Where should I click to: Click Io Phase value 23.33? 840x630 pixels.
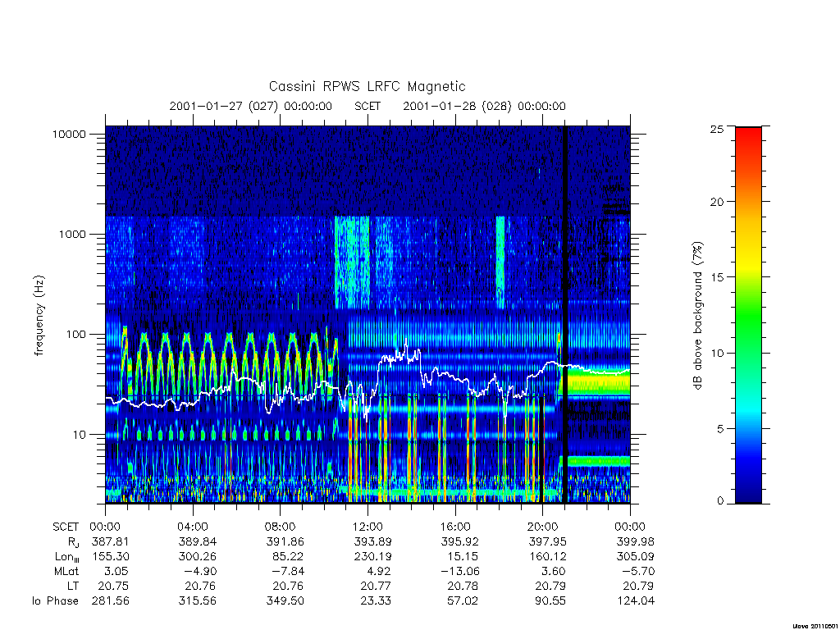(376, 601)
